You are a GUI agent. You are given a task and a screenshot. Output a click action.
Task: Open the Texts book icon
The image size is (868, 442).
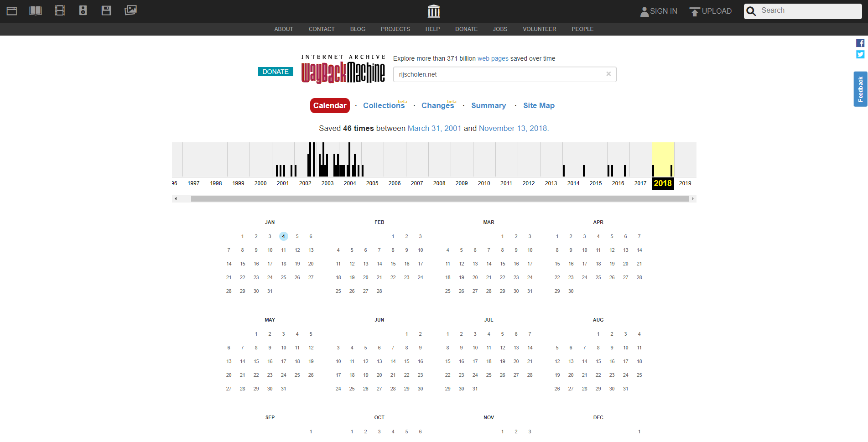coord(36,10)
